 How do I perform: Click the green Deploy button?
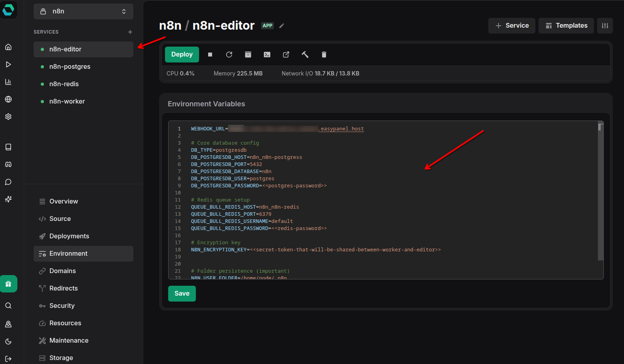(182, 55)
